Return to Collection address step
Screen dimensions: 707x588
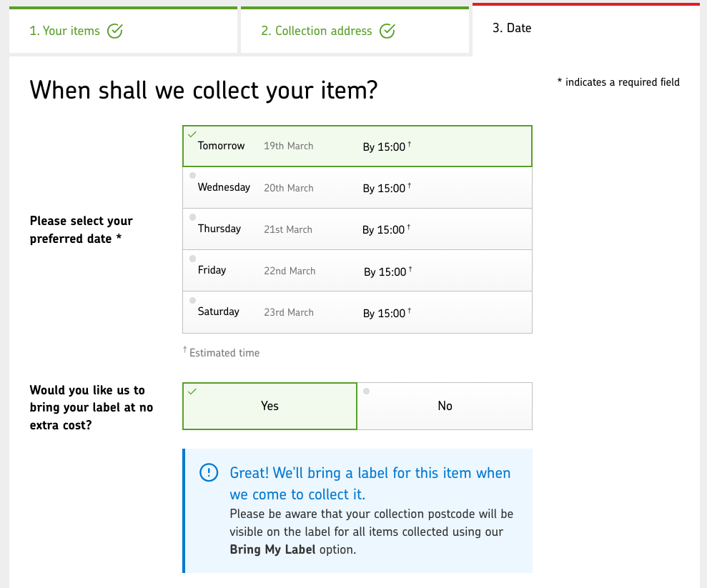click(316, 31)
